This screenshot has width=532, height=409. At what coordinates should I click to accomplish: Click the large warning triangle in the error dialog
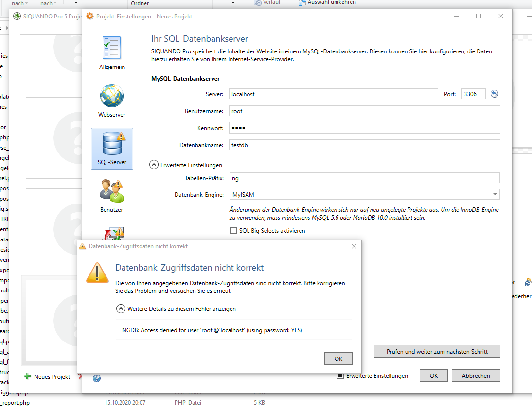pyautogui.click(x=97, y=273)
